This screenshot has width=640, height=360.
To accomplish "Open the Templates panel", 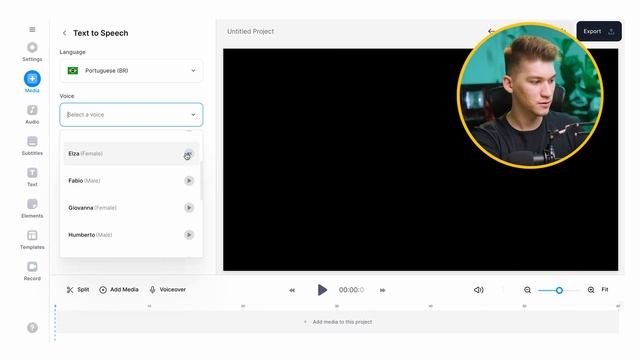I will coord(32,240).
